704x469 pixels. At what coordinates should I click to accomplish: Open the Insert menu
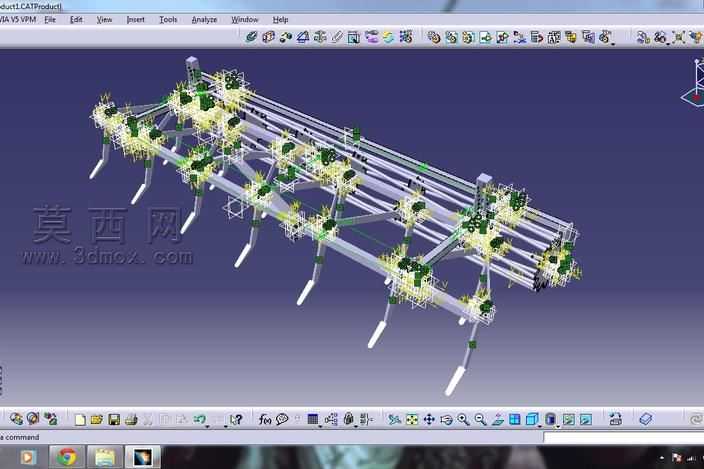pyautogui.click(x=136, y=20)
